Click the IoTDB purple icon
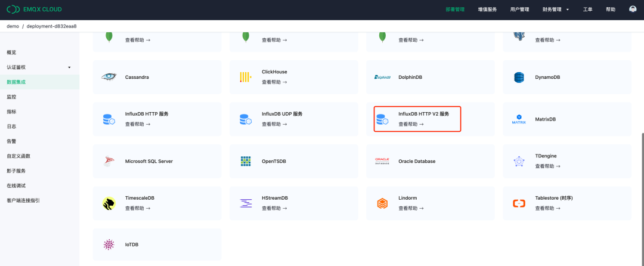 [x=109, y=245]
